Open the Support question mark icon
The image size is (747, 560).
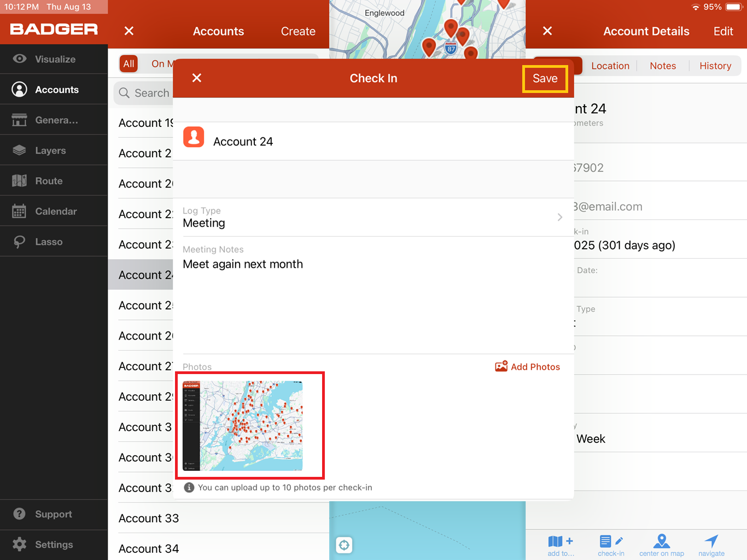[20, 514]
